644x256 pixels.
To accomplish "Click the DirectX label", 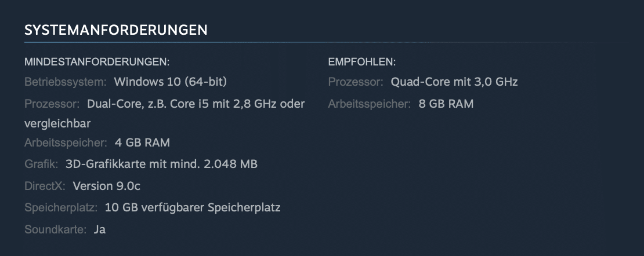I will (45, 186).
